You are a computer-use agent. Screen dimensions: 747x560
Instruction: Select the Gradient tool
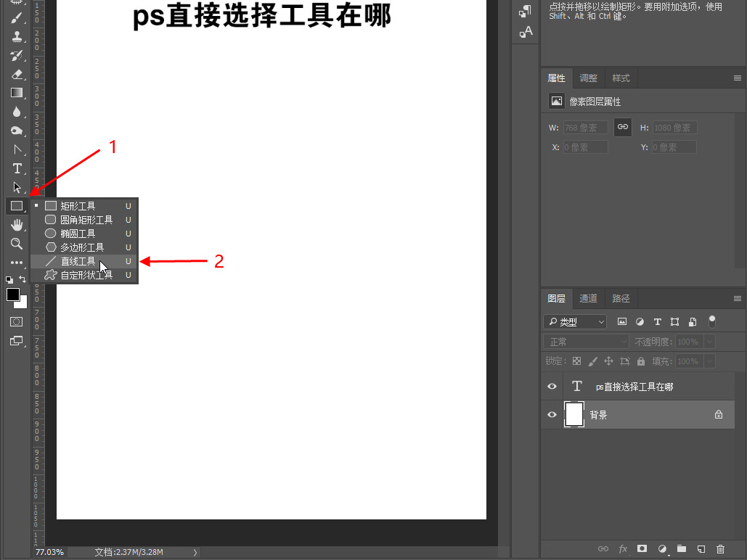(17, 93)
